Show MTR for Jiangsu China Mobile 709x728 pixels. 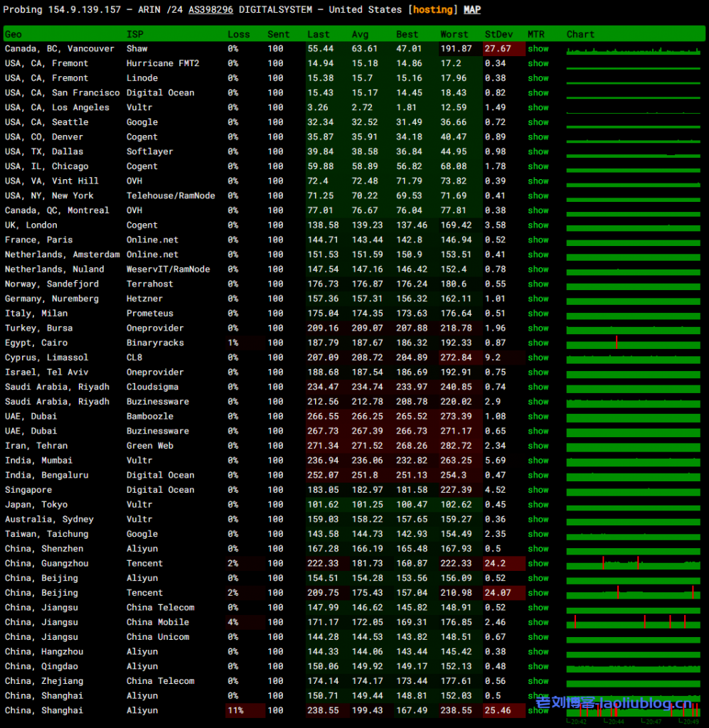click(538, 622)
